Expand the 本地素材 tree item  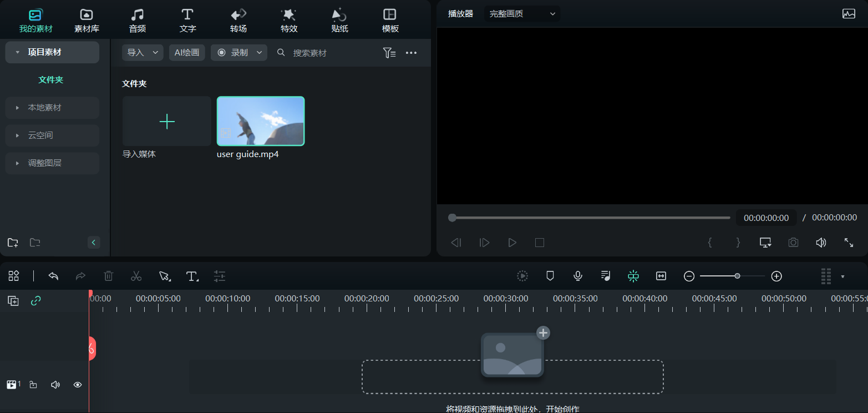[x=52, y=108]
